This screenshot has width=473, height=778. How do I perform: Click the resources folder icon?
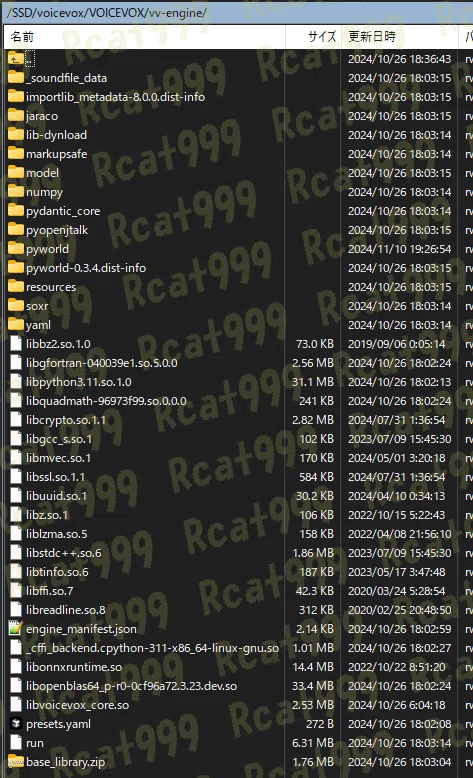(x=16, y=287)
